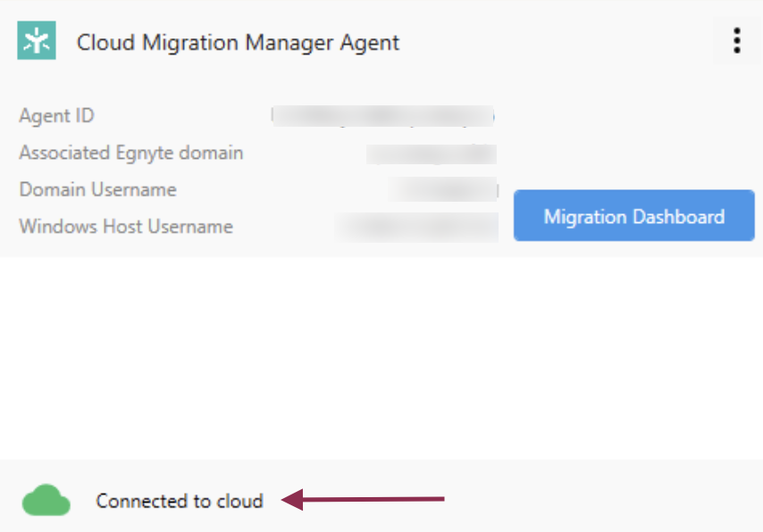The width and height of the screenshot is (763, 532).
Task: Select the Cloud Migration Manager Agent title
Action: [238, 42]
